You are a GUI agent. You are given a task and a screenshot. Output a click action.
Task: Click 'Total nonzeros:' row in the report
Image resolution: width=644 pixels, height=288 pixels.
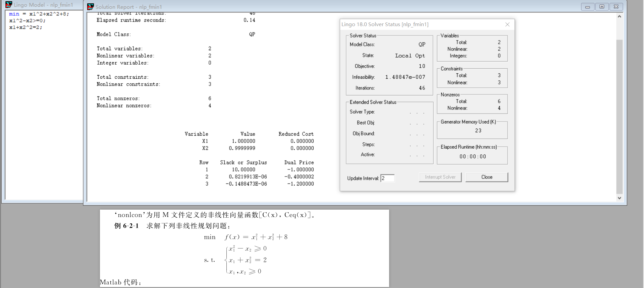(154, 98)
